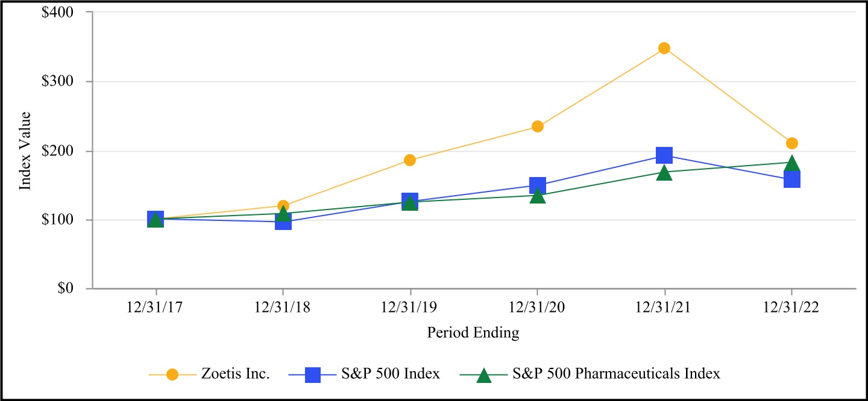Click the S&P 500 Index legend text
868x401 pixels.
(392, 374)
